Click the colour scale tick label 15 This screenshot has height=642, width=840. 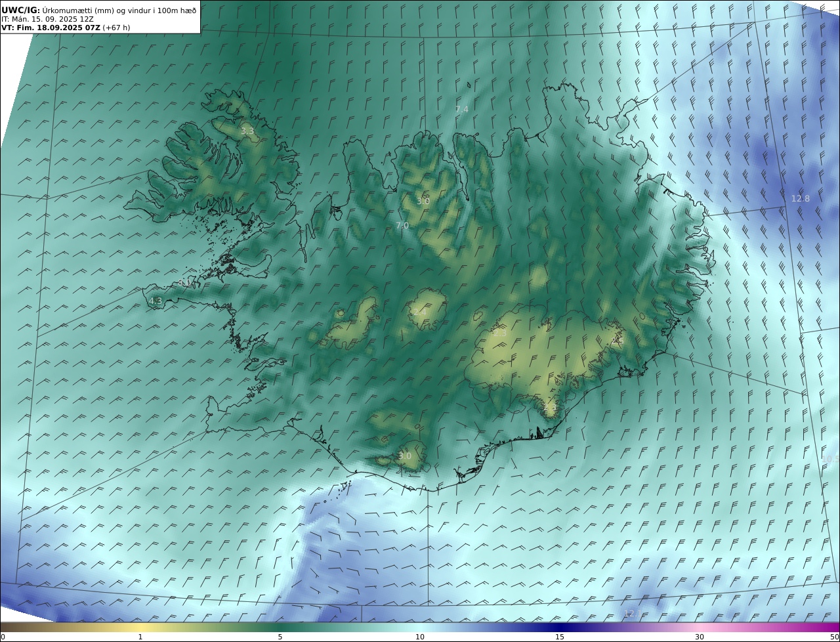click(x=560, y=637)
